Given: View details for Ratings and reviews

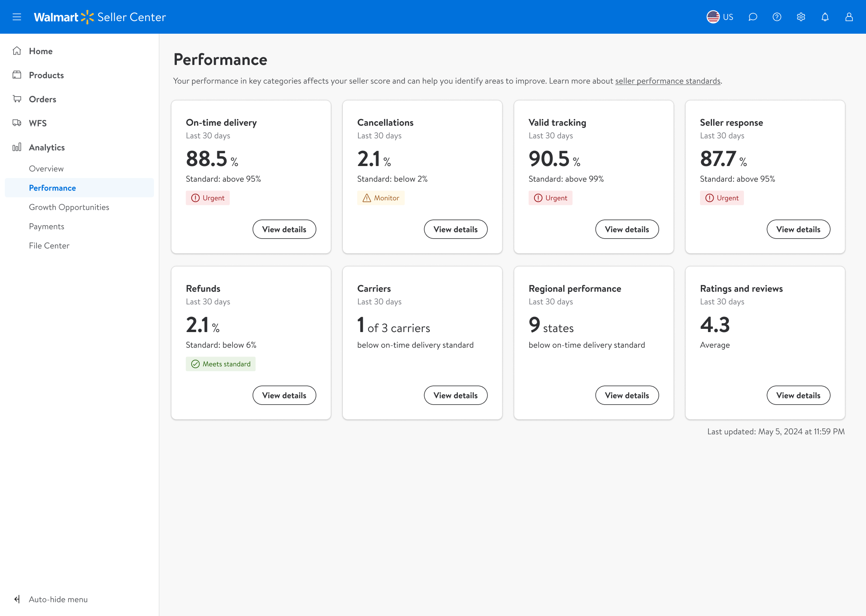Looking at the screenshot, I should coord(798,395).
